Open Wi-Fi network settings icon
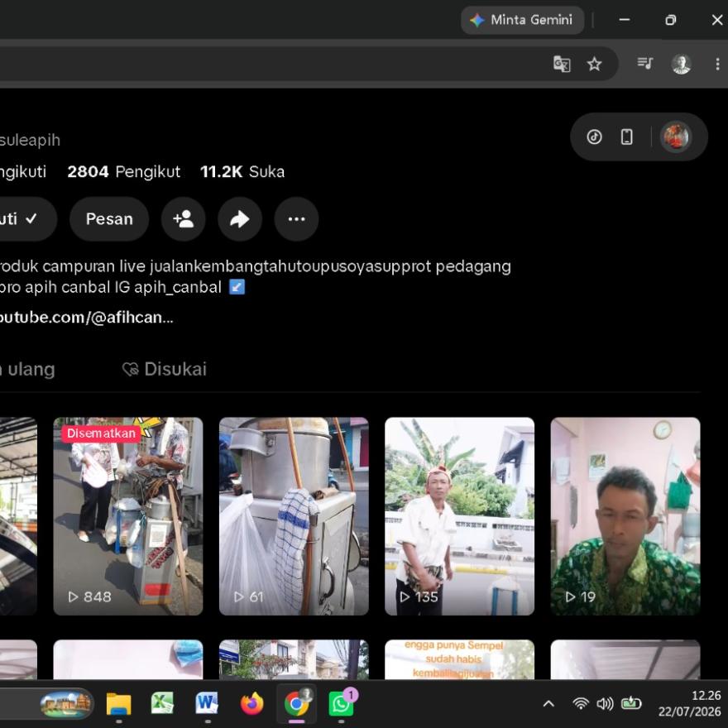Viewport: 728px width, 728px height. [581, 704]
